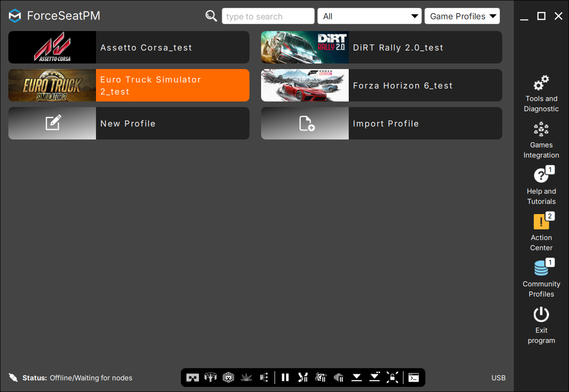Click the DiRT Rally 2.0 cover thumbnail
This screenshot has height=392, width=569.
[305, 47]
